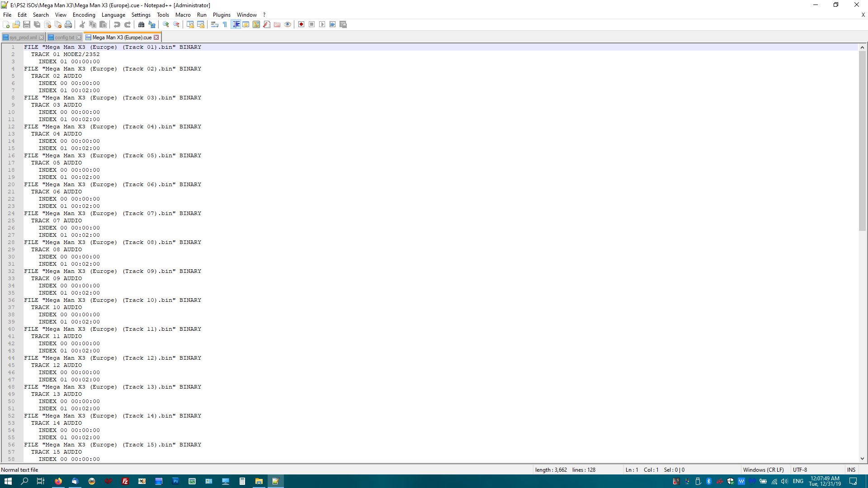868x488 pixels.
Task: Open Firefox from the taskbar
Action: (x=58, y=481)
